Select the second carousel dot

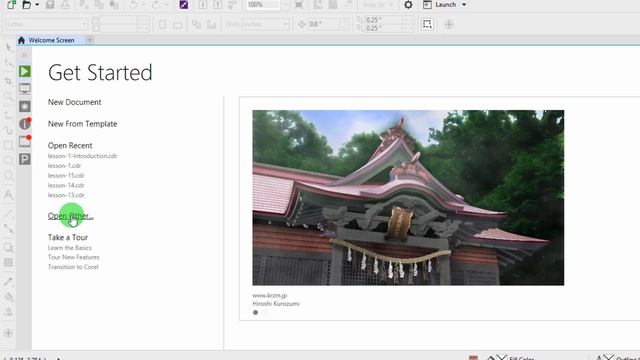(264, 313)
